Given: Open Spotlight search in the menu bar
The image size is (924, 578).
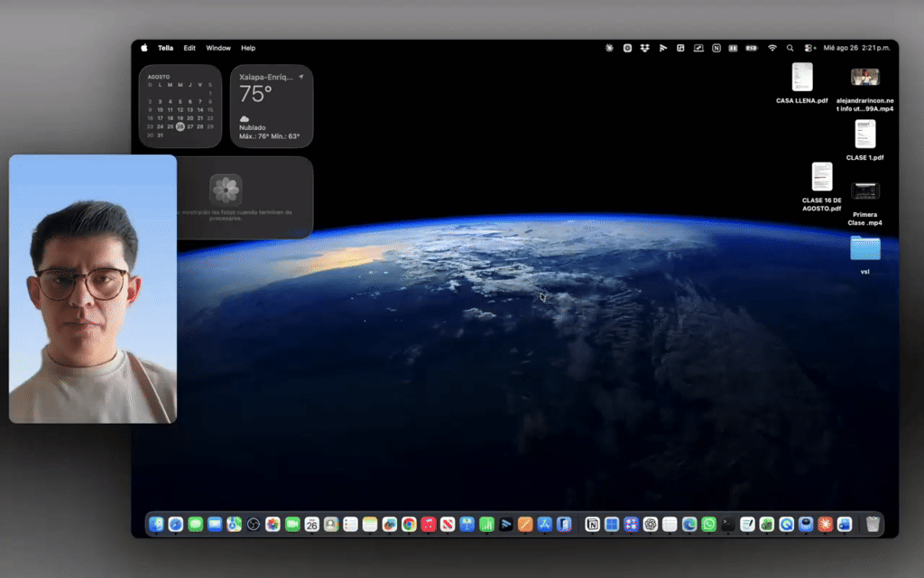Looking at the screenshot, I should [790, 49].
